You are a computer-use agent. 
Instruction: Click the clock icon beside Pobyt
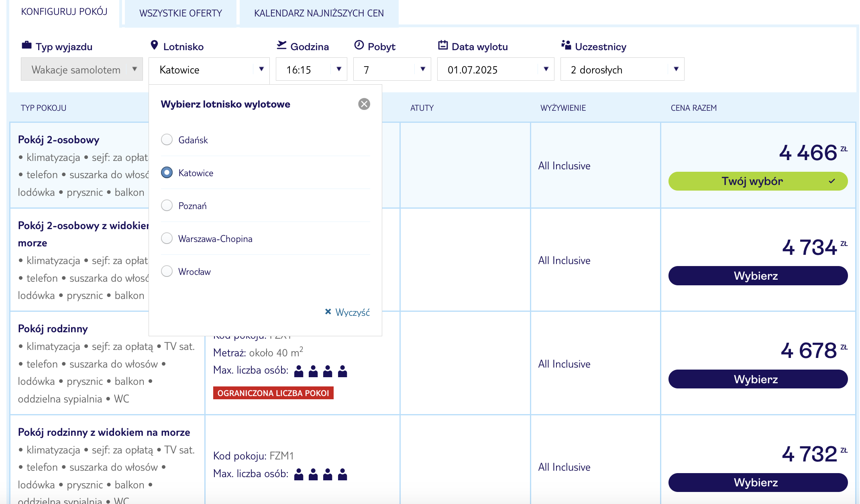click(x=359, y=45)
